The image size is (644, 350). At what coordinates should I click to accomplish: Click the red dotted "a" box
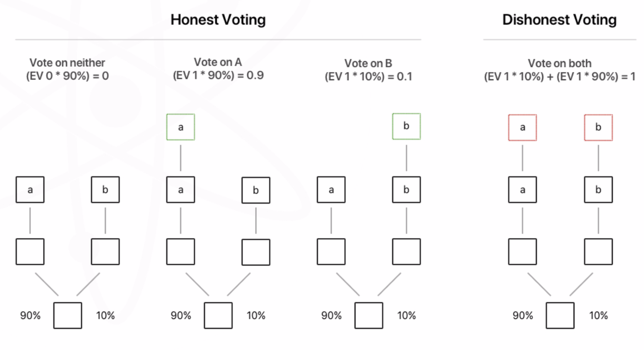522,127
